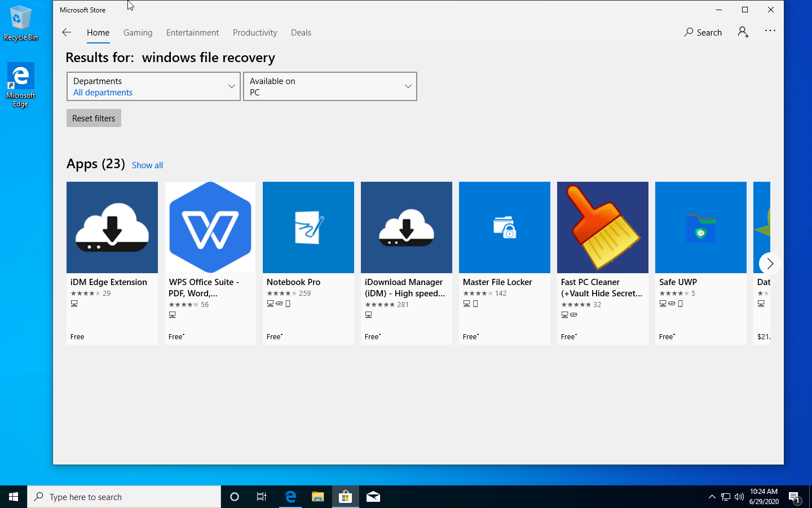Open iDownload Manager (iDM) tile image
Image resolution: width=812 pixels, height=508 pixels.
pos(407,227)
